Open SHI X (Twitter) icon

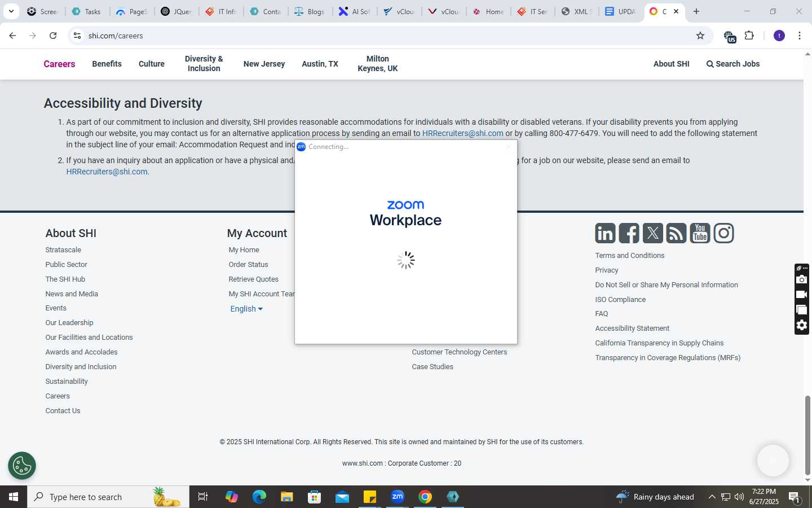coord(652,233)
